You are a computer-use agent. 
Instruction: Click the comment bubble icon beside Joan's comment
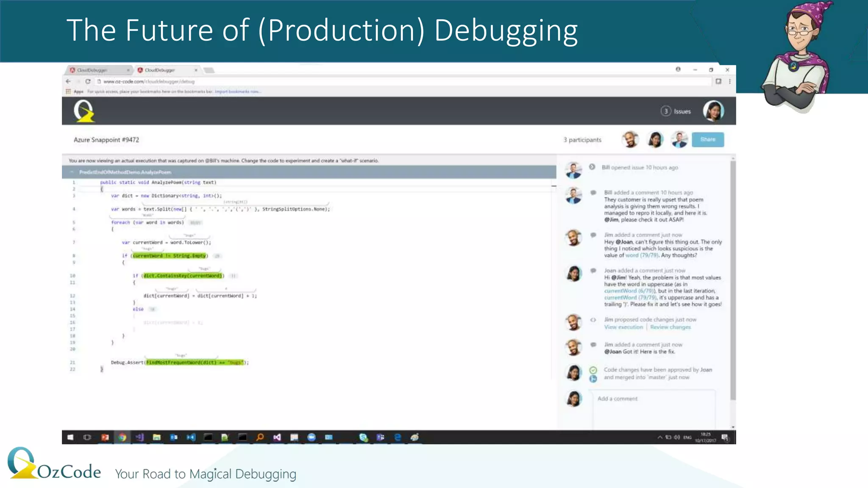point(593,271)
